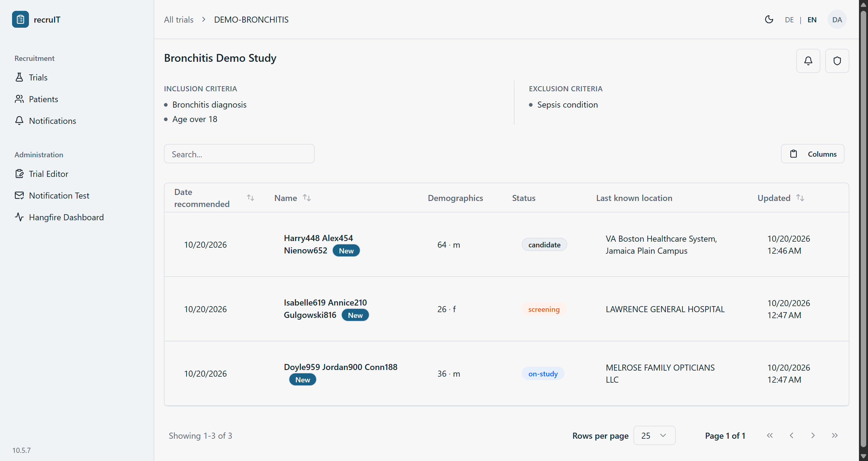Click LAWRENCE GENERAL HOSPITAL location cell
The height and width of the screenshot is (461, 868).
[665, 309]
